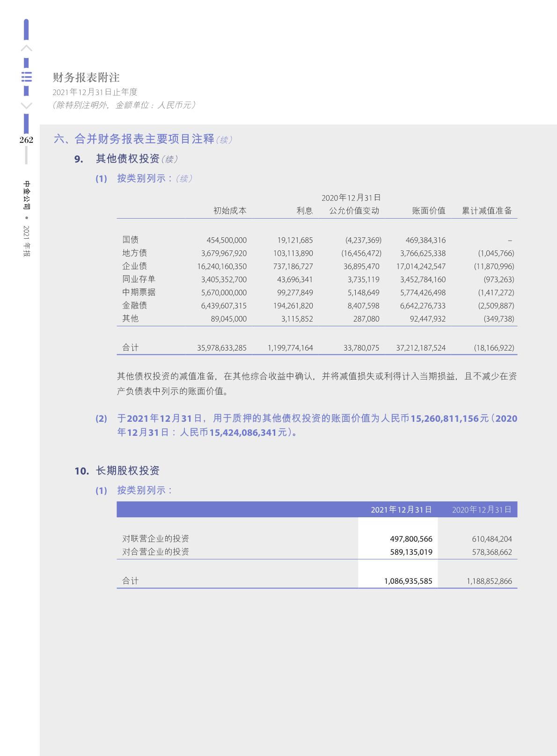The width and height of the screenshot is (557, 756).
Task: Click the 对联营企业的投资 row label
Action: pos(155,539)
